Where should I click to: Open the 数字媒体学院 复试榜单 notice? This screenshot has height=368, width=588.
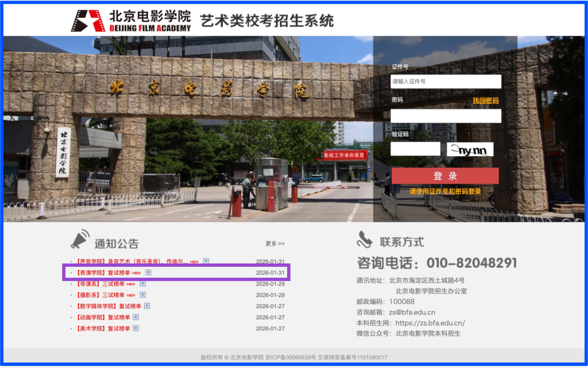[x=108, y=306]
